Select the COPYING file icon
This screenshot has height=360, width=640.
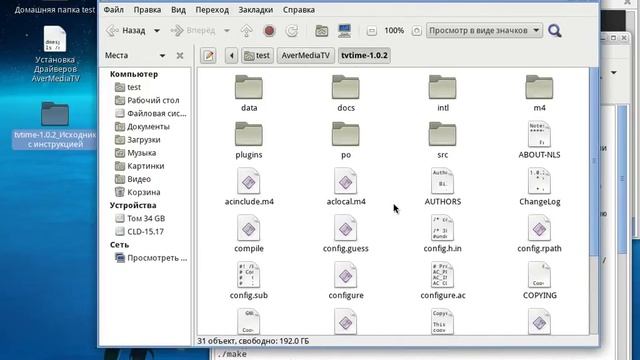(539, 275)
